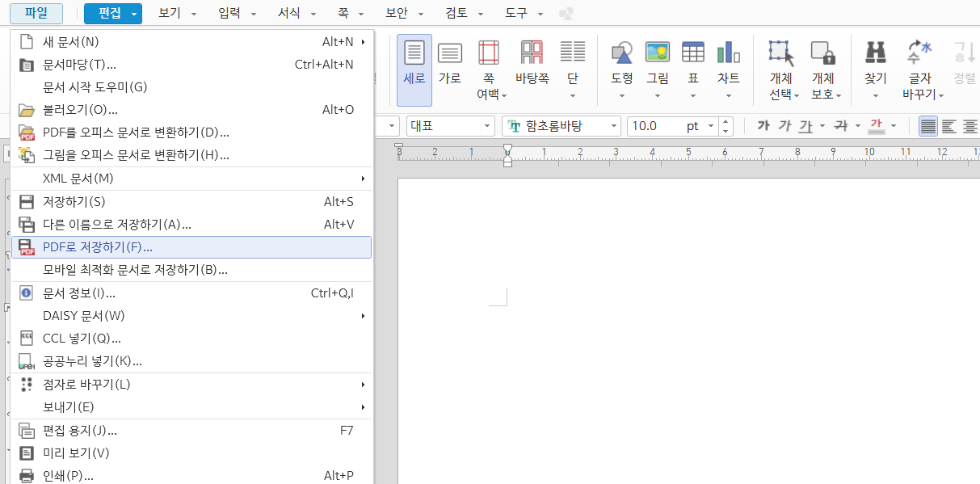
Task: Open the 도구 tools menu
Action: [x=524, y=13]
